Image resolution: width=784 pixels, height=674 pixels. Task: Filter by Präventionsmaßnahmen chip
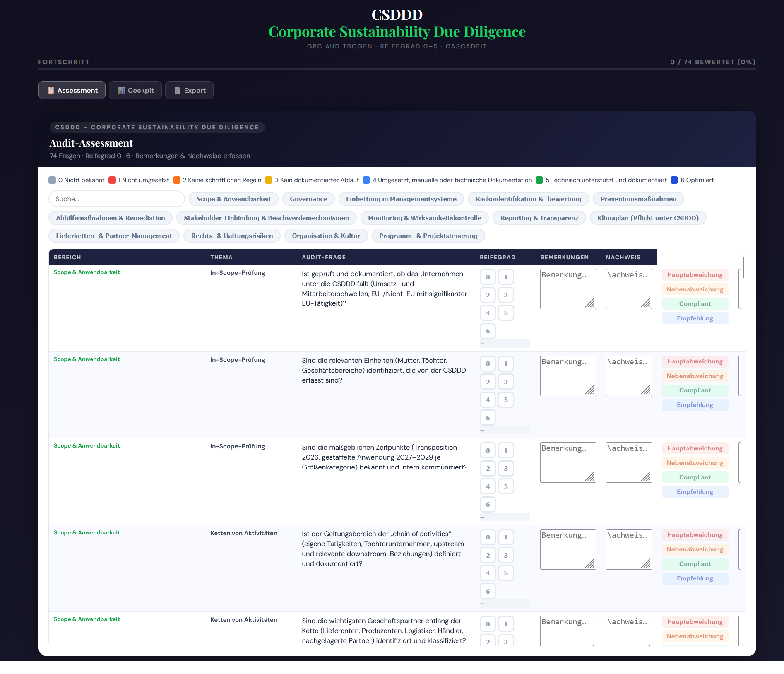point(638,199)
